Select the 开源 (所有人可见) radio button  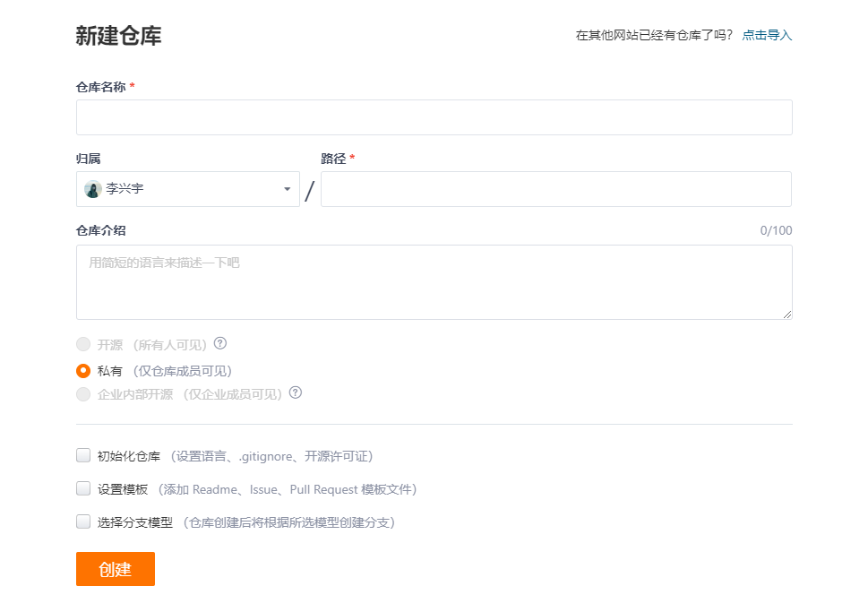tap(83, 344)
